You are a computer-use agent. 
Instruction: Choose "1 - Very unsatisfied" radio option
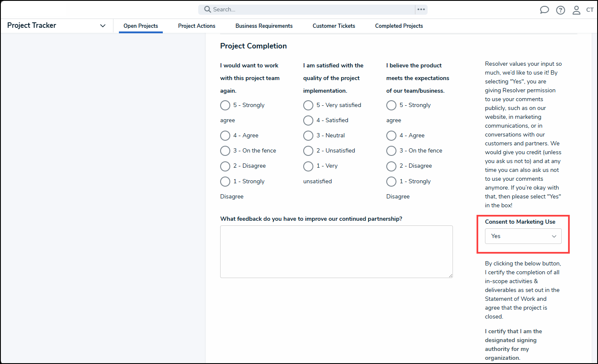click(308, 166)
